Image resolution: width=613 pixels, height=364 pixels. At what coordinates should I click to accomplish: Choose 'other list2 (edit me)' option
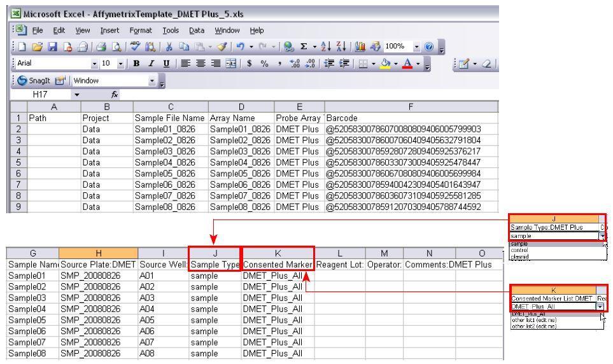(534, 326)
